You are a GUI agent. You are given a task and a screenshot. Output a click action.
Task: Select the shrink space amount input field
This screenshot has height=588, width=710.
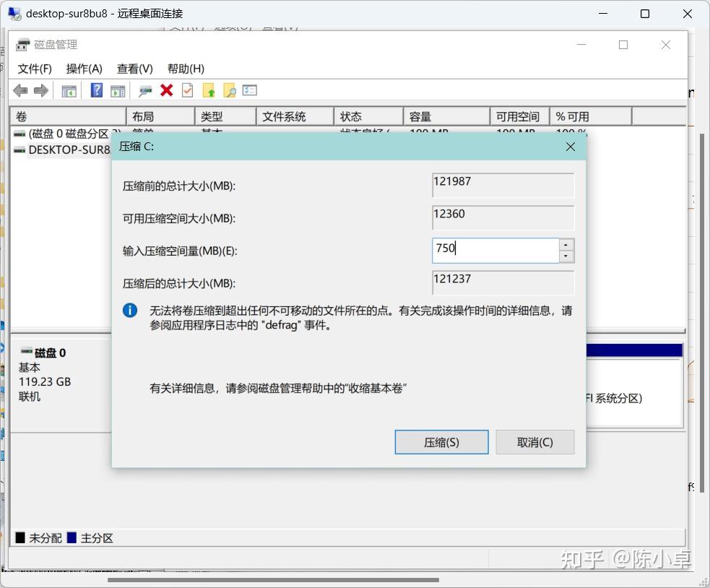(x=495, y=250)
